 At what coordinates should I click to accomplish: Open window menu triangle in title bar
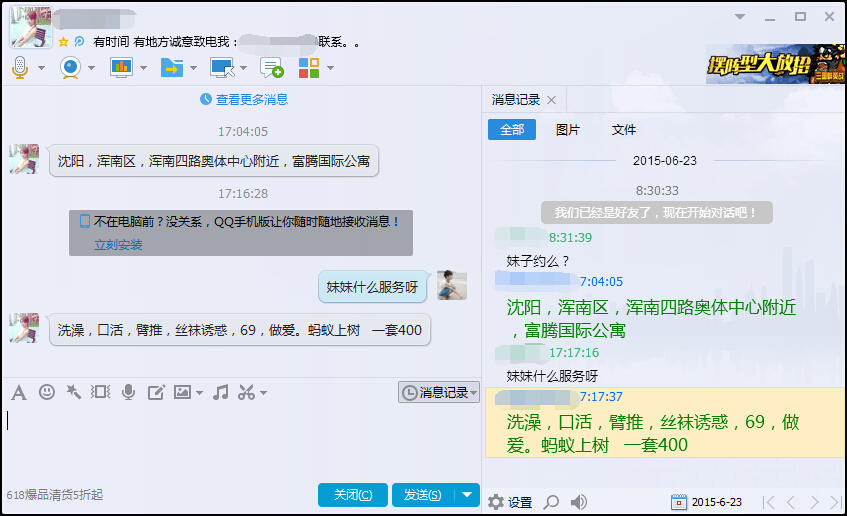(x=740, y=17)
